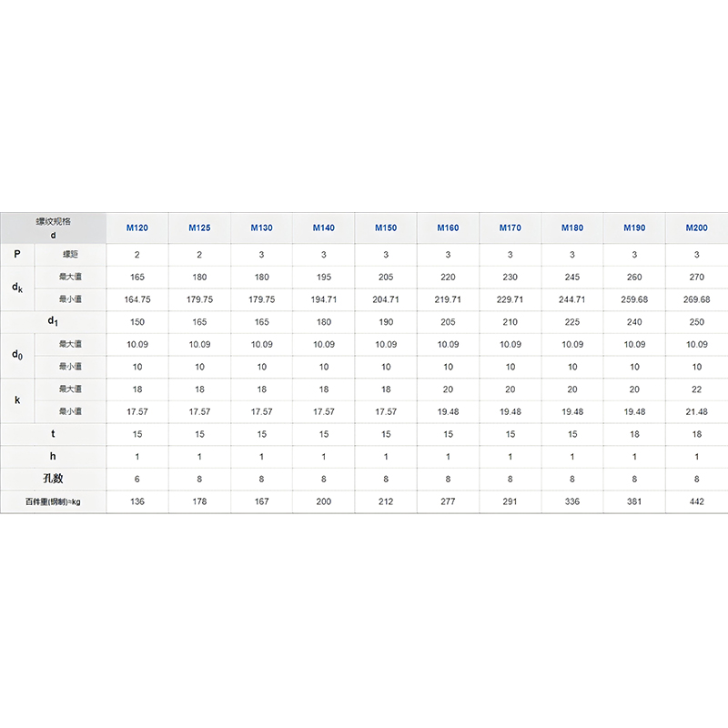Image resolution: width=728 pixels, height=728 pixels.
Task: Click the 21.48 minimum k value
Action: pyautogui.click(x=697, y=411)
